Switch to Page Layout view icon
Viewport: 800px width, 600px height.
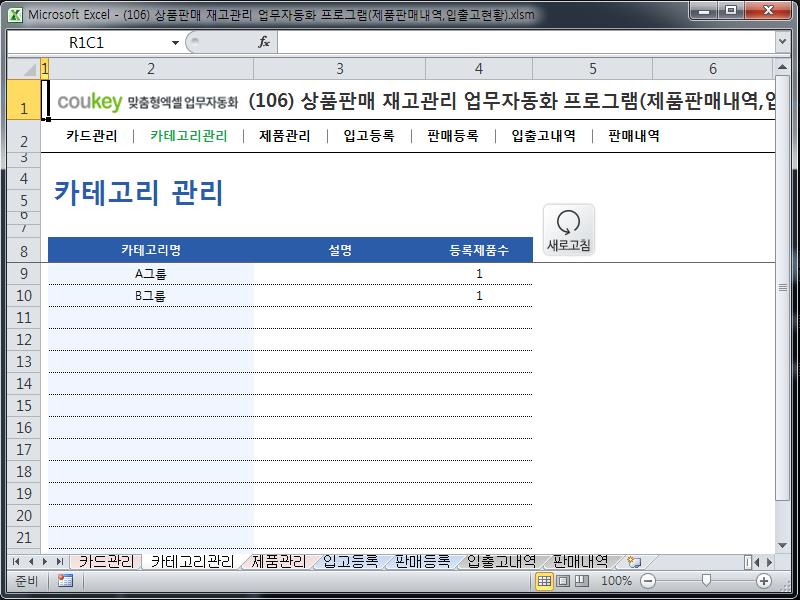pyautogui.click(x=563, y=581)
